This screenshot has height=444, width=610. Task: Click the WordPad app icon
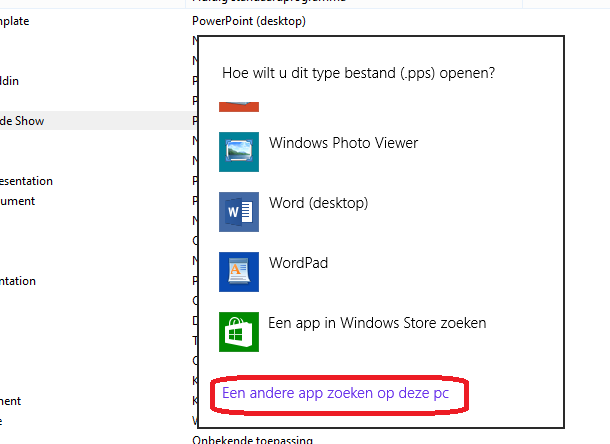tap(239, 272)
